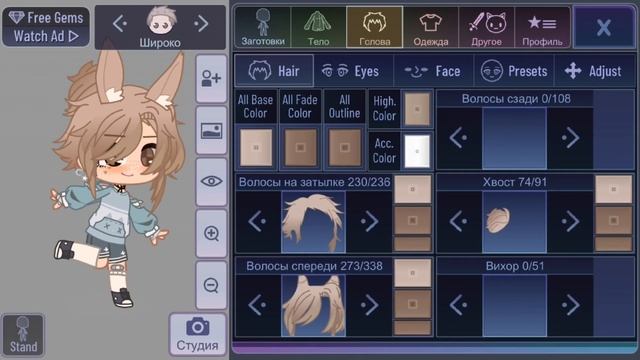Open Волосы на затылке fade color swatch
Screen dimensions: 640x360
(x=413, y=220)
